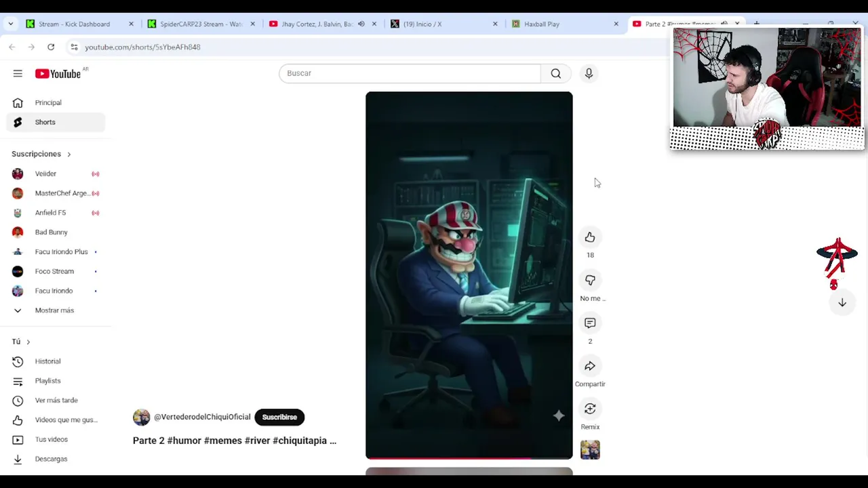The image size is (868, 488).
Task: Mute the Jhay Cortez tab audio
Action: coord(361,24)
